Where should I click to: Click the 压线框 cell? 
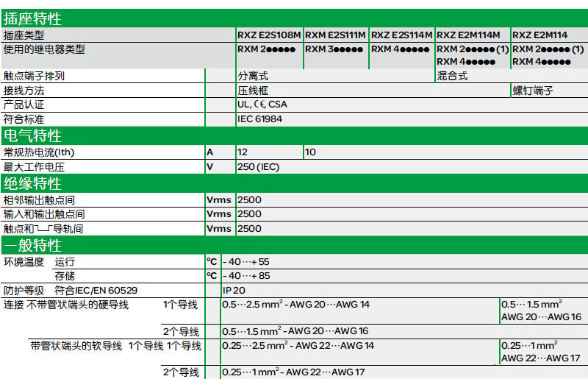[x=253, y=91]
